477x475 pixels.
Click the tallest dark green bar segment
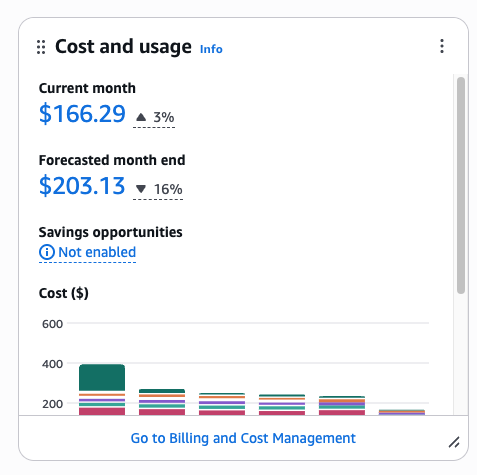(x=102, y=377)
